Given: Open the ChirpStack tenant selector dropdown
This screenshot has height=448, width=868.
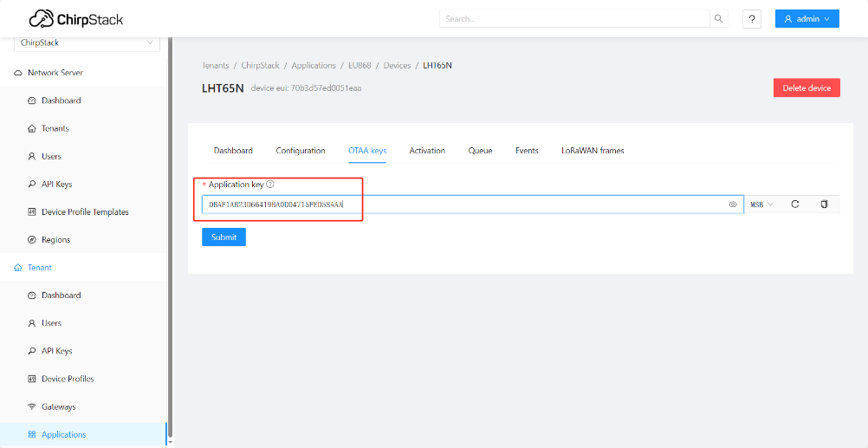Looking at the screenshot, I should [x=87, y=42].
